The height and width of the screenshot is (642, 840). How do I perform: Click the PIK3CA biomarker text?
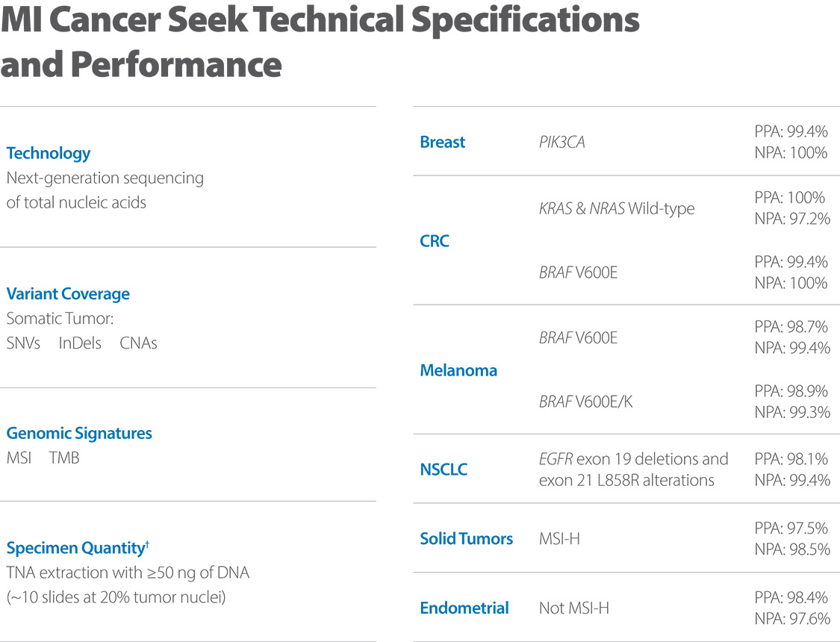(x=562, y=142)
